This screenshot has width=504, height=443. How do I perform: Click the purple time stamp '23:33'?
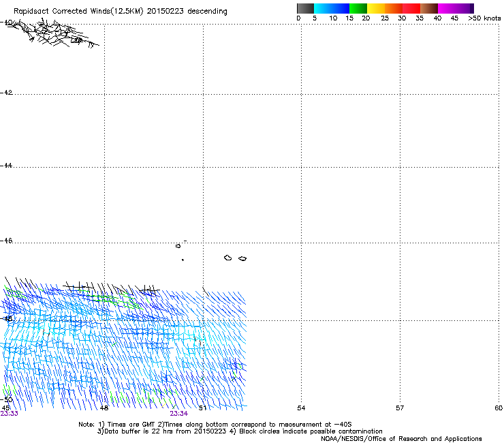pos(10,414)
